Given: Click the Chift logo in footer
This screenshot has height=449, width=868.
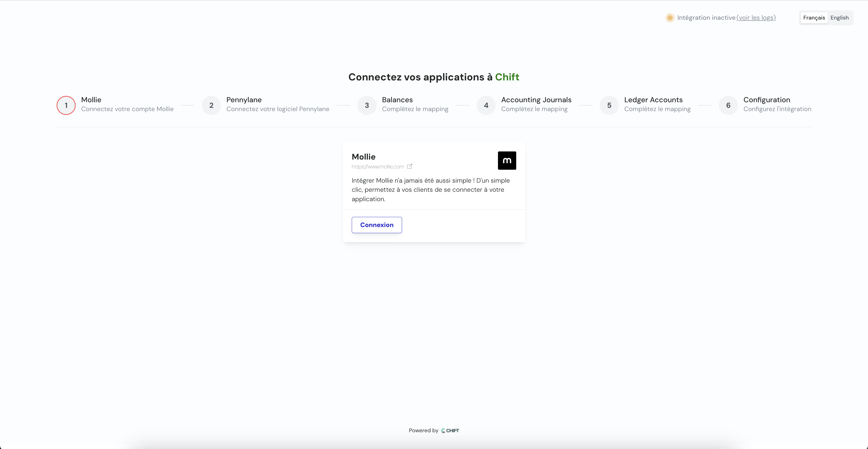Looking at the screenshot, I should point(450,430).
